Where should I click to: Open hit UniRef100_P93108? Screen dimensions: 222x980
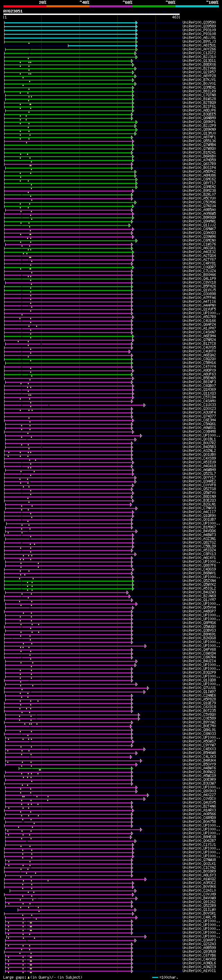pyautogui.click(x=199, y=34)
